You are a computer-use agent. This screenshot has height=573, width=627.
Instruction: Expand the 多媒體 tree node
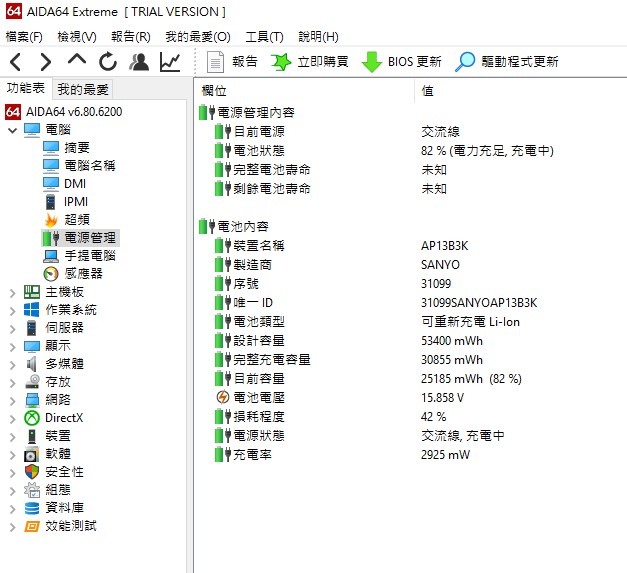click(12, 365)
